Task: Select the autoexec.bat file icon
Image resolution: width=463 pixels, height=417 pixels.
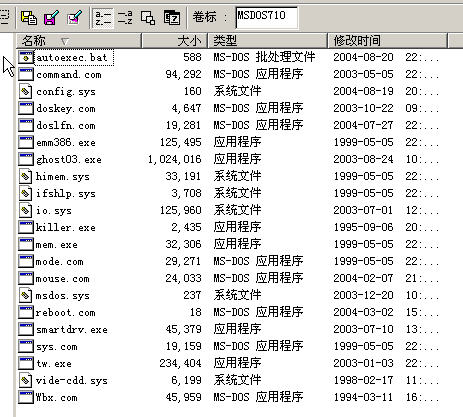Action: pos(26,57)
